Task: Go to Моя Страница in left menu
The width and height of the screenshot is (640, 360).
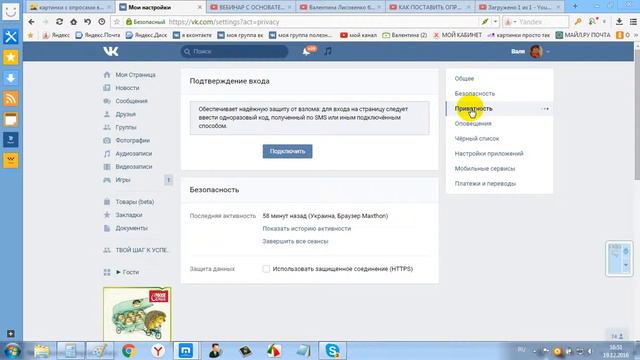Action: 135,75
